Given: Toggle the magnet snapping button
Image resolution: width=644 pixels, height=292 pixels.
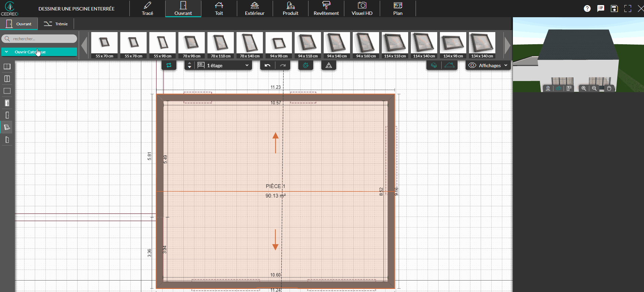Looking at the screenshot, I should point(306,65).
